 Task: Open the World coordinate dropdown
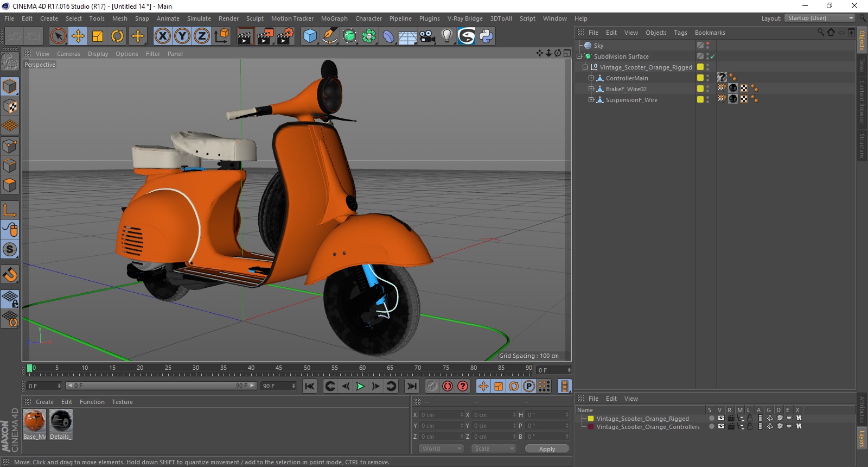click(441, 449)
